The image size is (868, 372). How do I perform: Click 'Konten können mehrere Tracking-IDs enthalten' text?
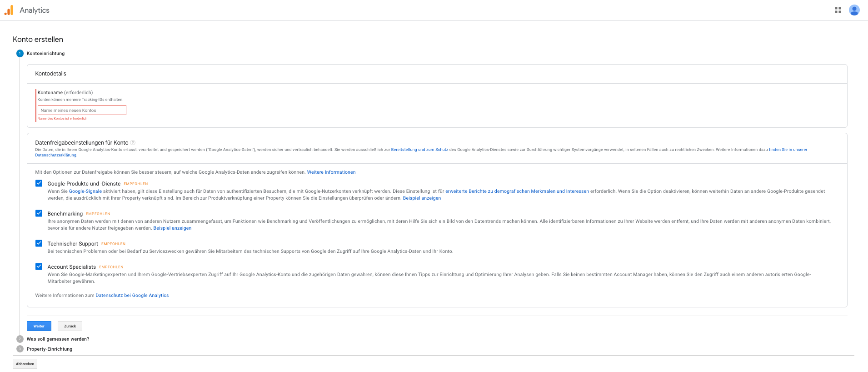80,100
